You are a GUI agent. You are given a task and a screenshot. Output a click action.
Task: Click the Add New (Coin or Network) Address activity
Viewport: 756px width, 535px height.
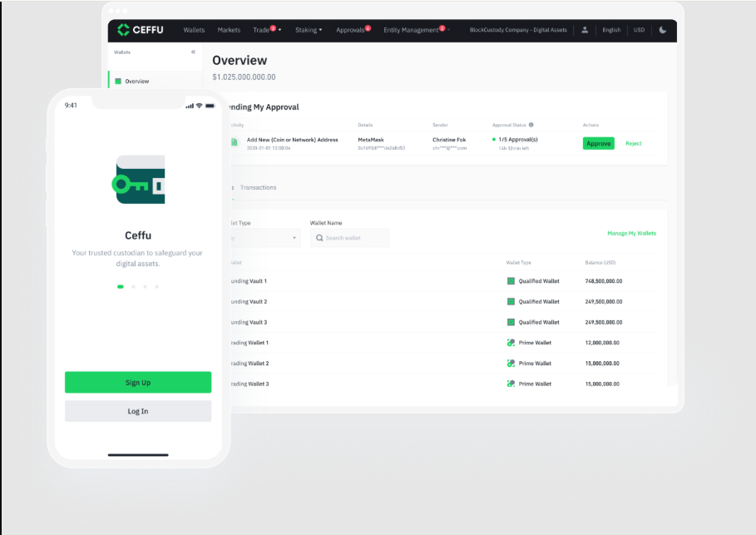pyautogui.click(x=292, y=140)
